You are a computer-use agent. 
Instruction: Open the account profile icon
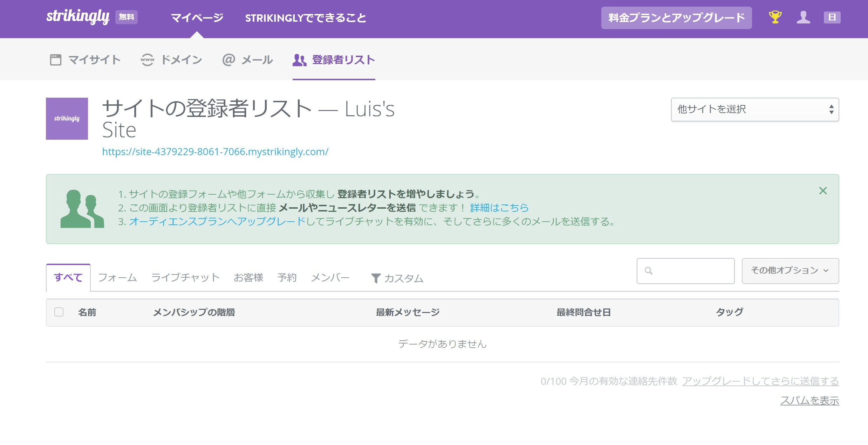tap(804, 17)
